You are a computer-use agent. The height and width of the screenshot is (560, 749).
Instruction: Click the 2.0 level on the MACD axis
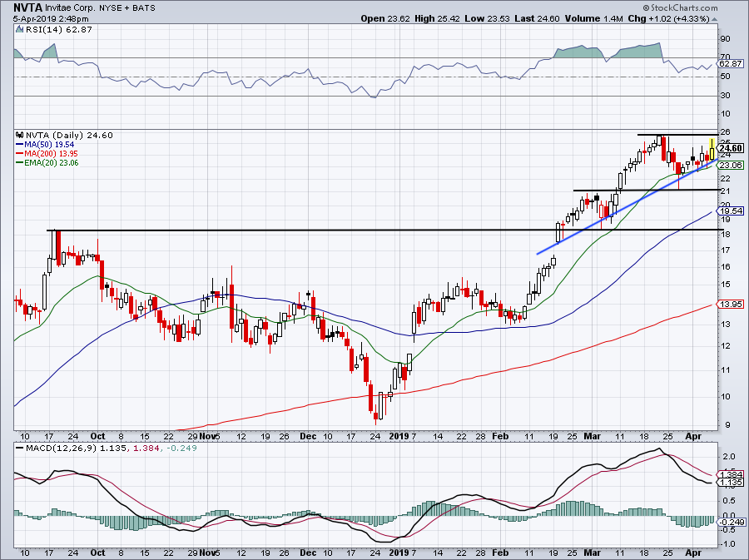pos(729,457)
